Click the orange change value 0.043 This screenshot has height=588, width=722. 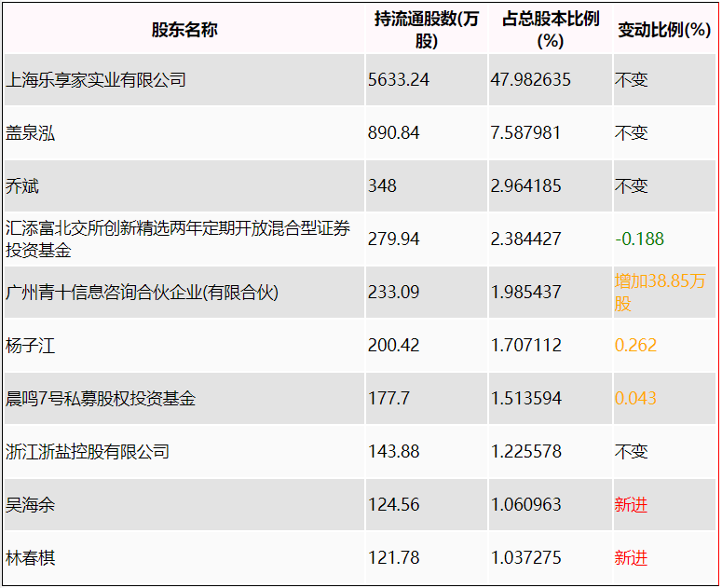click(x=635, y=398)
